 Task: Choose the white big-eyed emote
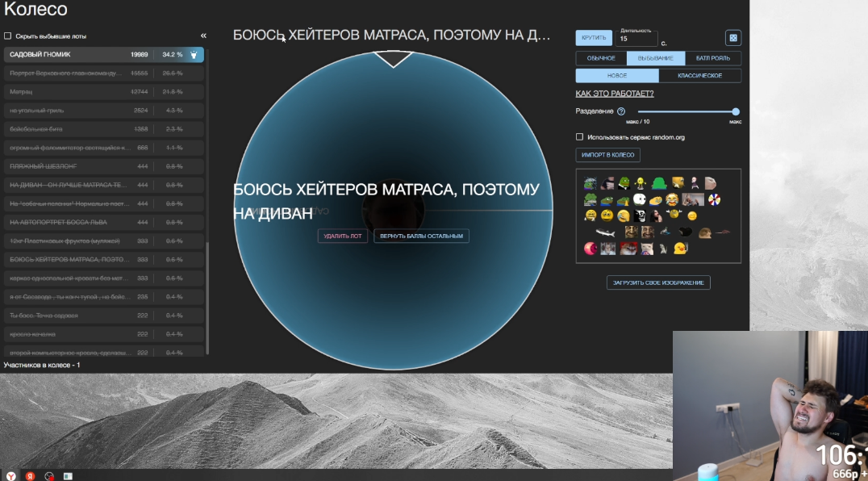640,200
